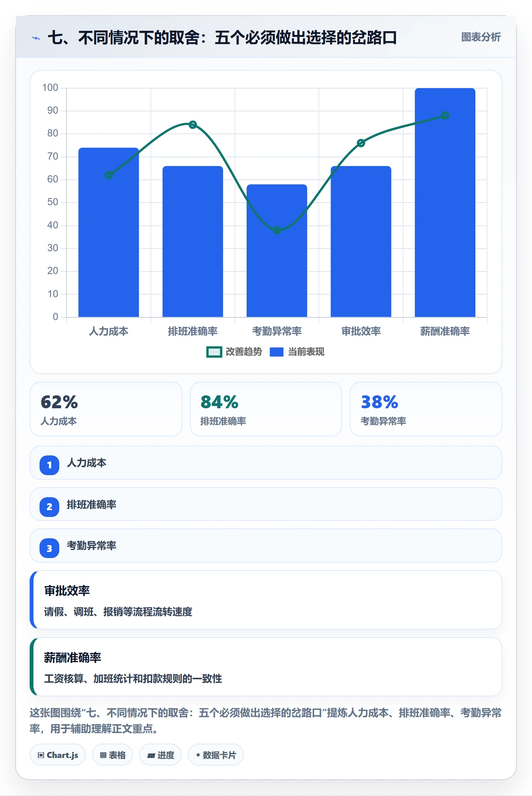This screenshot has height=796, width=532.
Task: Open the 62% 人力成本 data card
Action: (106, 409)
